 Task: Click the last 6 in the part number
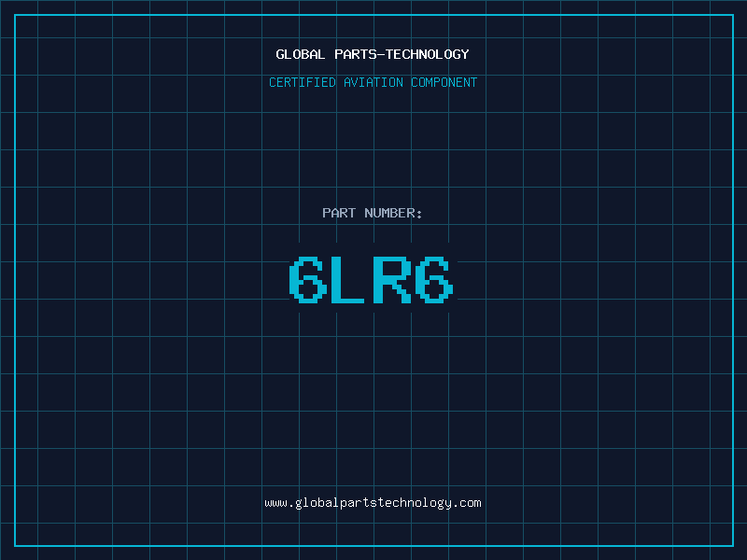(434, 279)
